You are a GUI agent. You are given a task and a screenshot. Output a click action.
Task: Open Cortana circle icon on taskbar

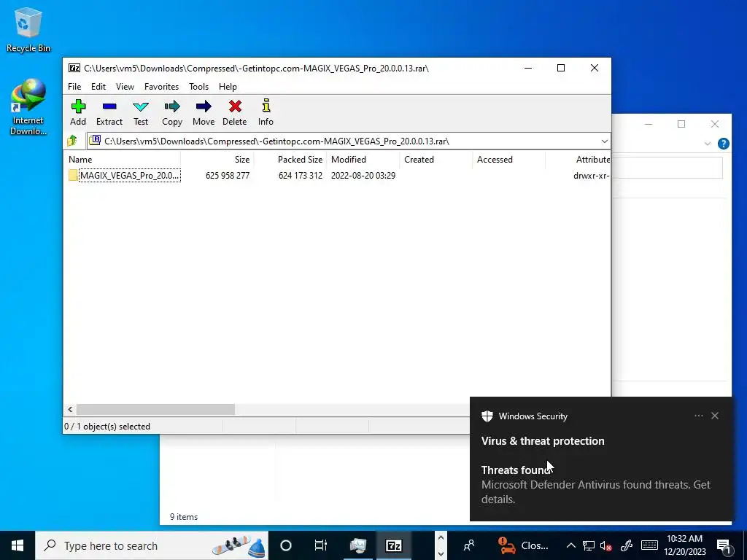pos(286,545)
